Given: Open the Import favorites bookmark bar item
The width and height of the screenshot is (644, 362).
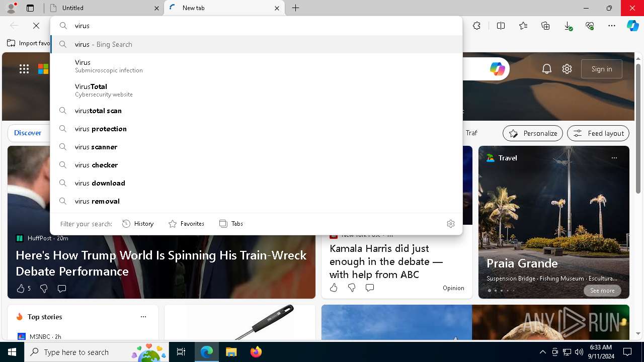Looking at the screenshot, I should pyautogui.click(x=29, y=43).
